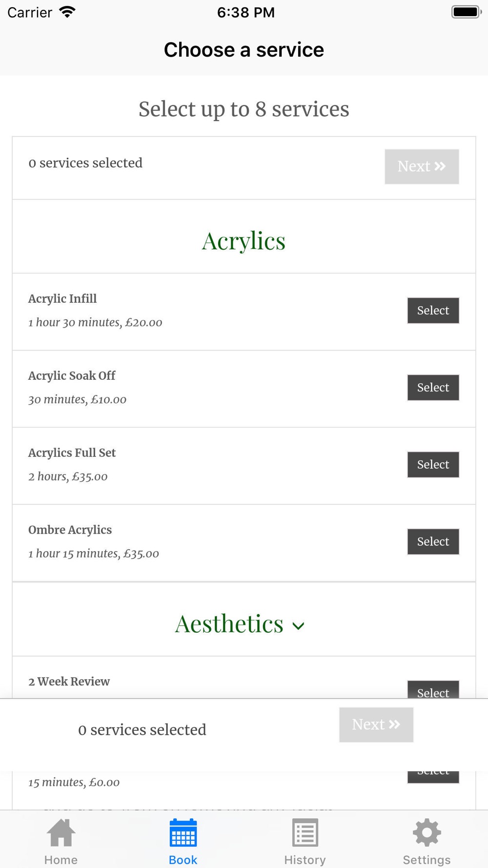Select the Acrylic Soak Off service
The image size is (488, 868).
click(433, 388)
